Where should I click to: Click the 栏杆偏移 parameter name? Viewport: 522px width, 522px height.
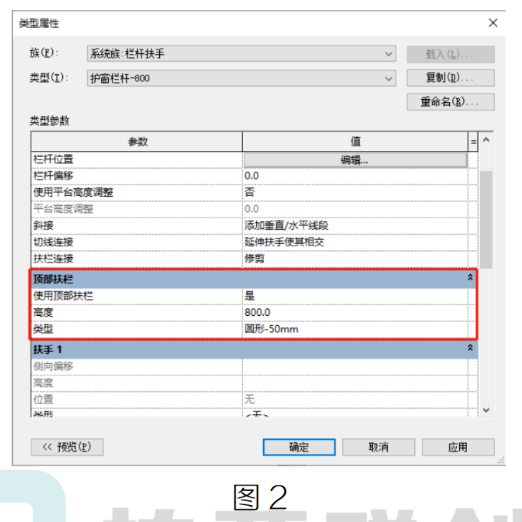(x=53, y=176)
